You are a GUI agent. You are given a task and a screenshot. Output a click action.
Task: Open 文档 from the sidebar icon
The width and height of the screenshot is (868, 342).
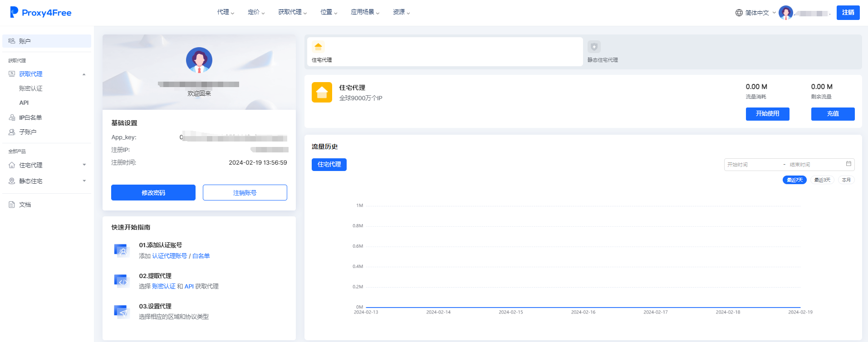click(x=12, y=205)
